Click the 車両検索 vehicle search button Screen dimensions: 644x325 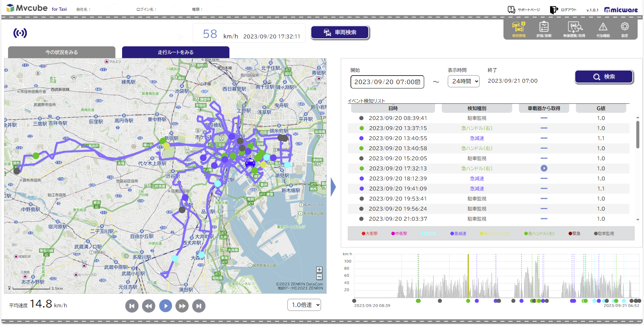coord(340,32)
